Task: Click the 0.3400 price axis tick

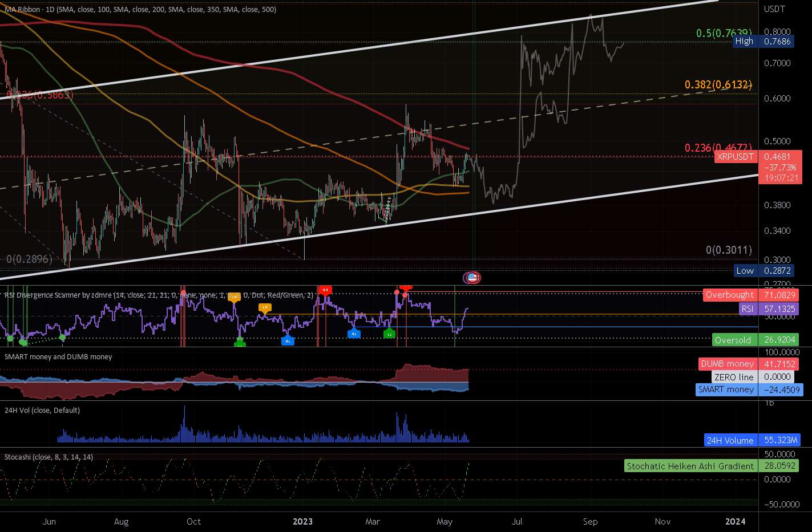Action: (x=777, y=230)
